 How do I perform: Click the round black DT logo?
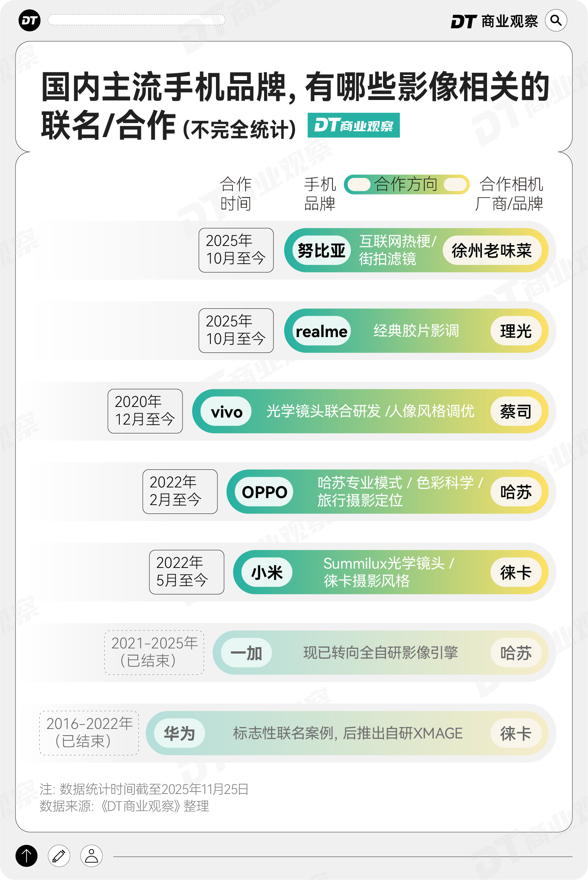29,20
